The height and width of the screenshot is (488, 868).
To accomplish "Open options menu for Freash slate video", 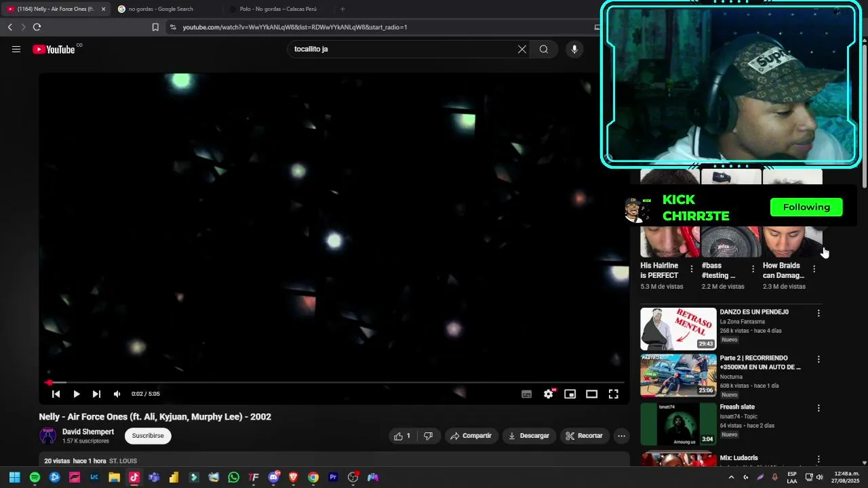I will pyautogui.click(x=818, y=408).
